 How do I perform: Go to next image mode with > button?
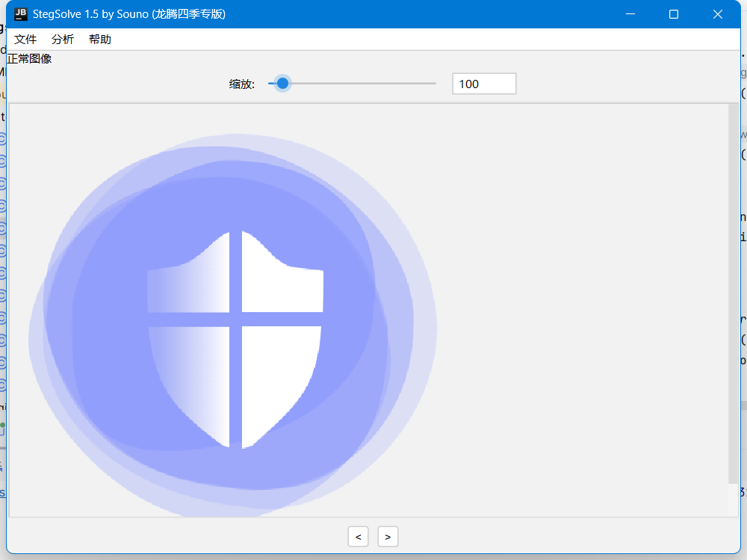(x=388, y=536)
